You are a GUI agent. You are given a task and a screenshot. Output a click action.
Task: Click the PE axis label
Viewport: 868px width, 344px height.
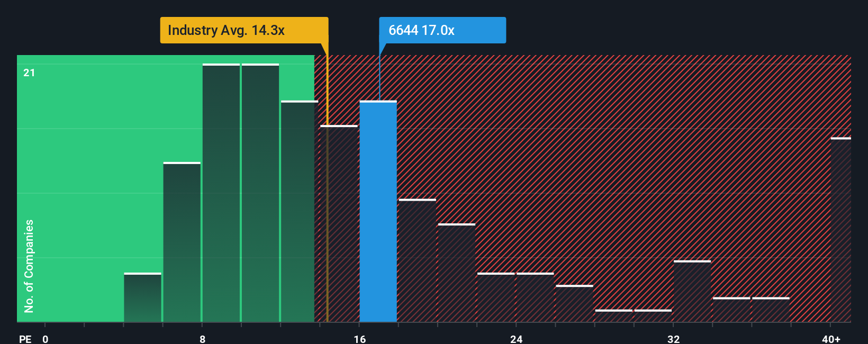(x=25, y=339)
